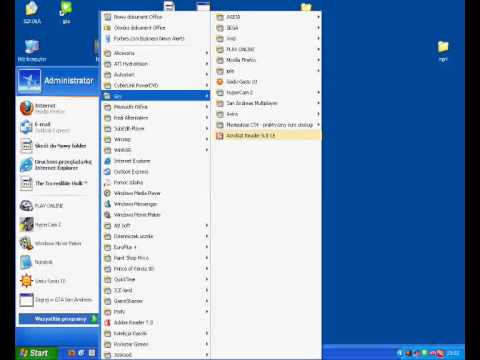480x360 pixels.
Task: Expand the GameShadow submenu
Action: tap(156, 301)
